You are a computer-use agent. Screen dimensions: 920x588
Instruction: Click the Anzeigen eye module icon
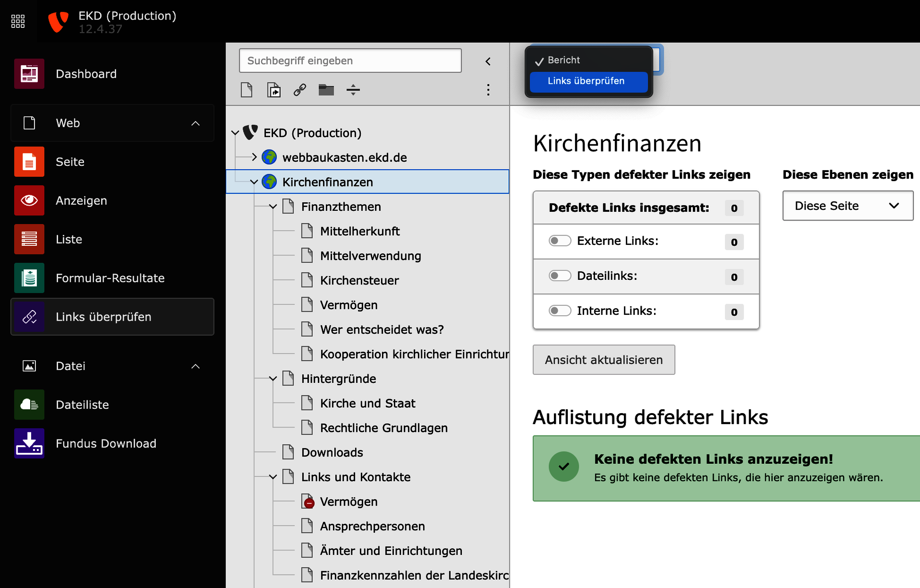pos(29,200)
